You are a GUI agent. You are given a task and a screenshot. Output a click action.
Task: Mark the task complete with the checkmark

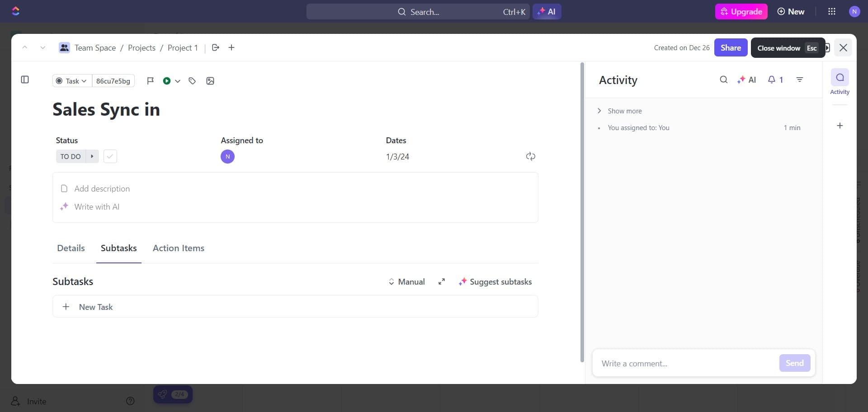(x=110, y=156)
